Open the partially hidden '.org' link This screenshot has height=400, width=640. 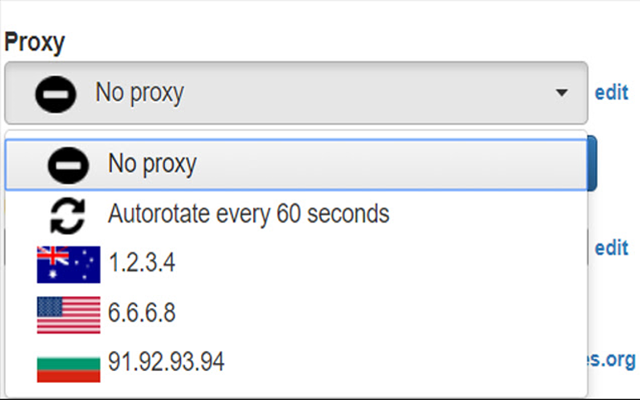coord(611,360)
